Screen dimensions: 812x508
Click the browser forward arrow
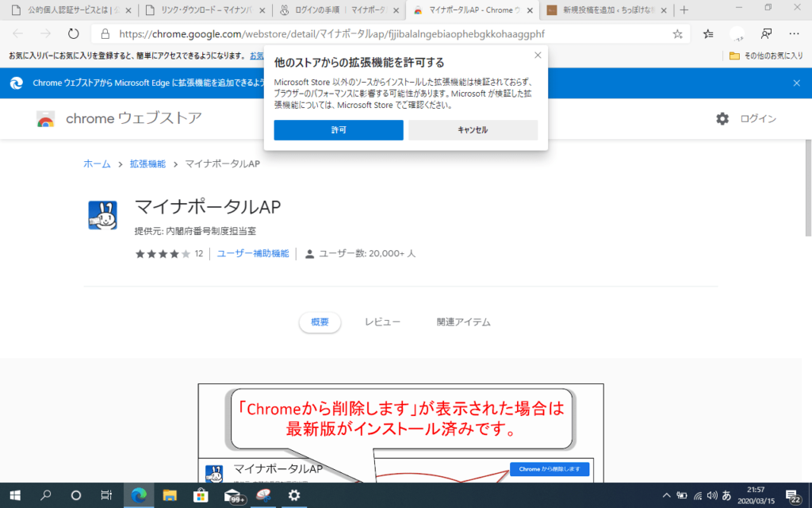45,34
